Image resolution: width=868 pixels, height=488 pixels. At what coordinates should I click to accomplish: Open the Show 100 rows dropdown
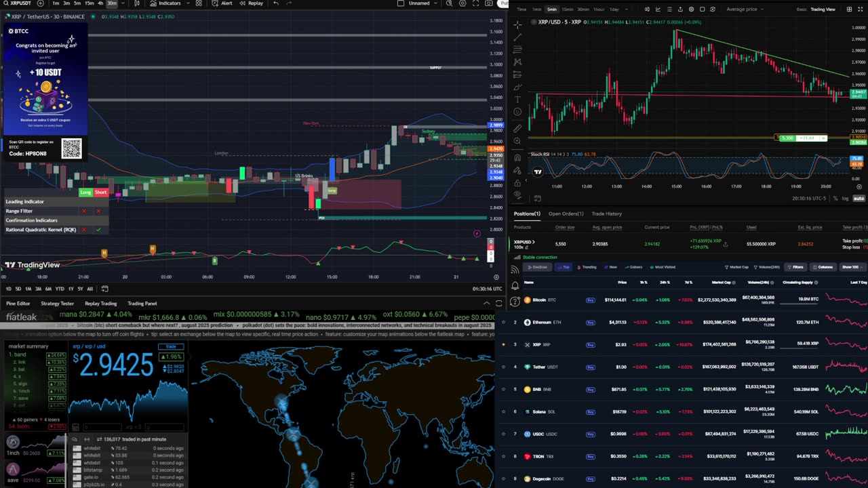click(x=853, y=267)
